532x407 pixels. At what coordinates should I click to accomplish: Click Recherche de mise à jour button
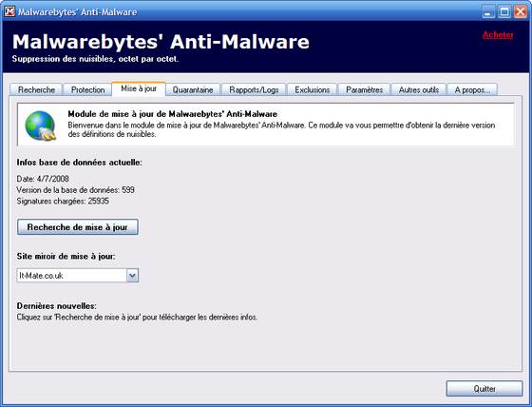[78, 227]
